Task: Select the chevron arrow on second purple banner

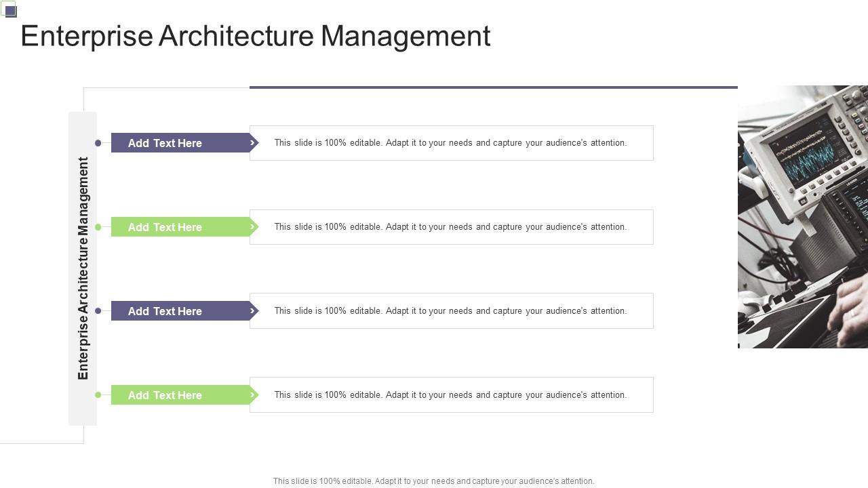Action: point(252,311)
